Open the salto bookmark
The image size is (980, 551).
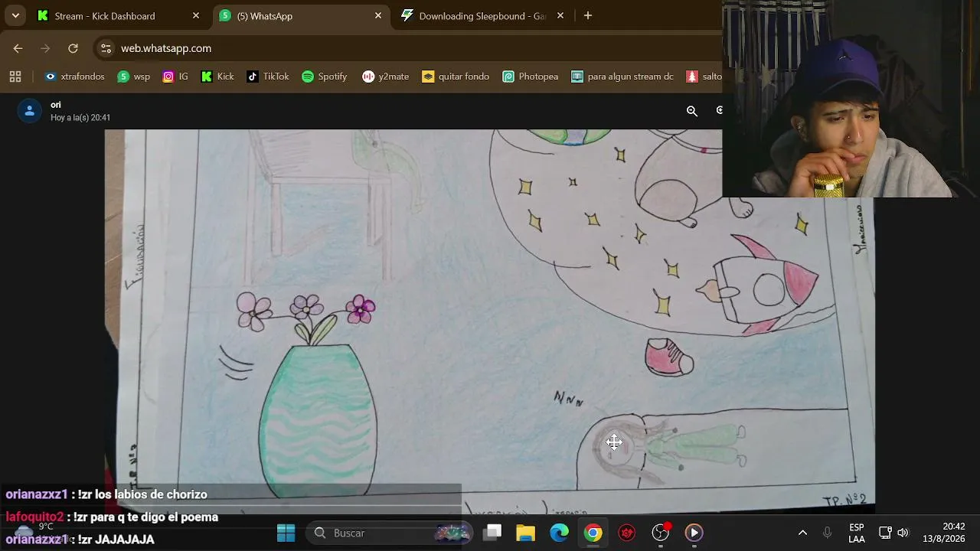coord(704,77)
